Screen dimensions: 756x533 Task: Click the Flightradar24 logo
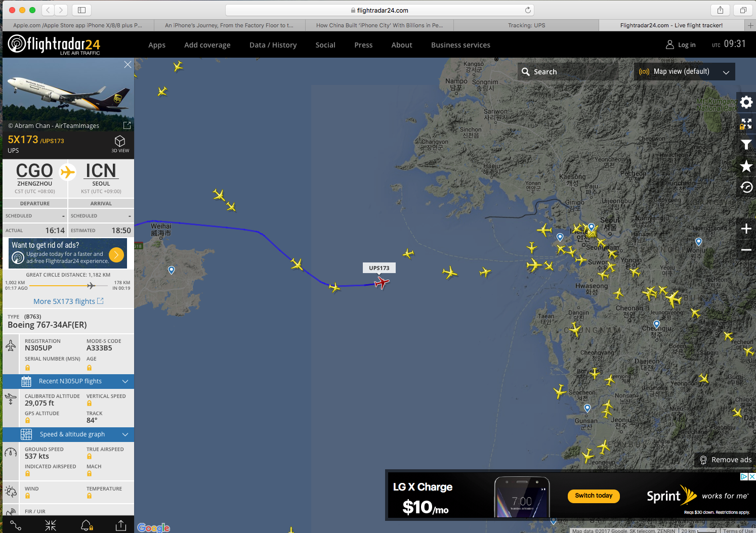point(54,45)
